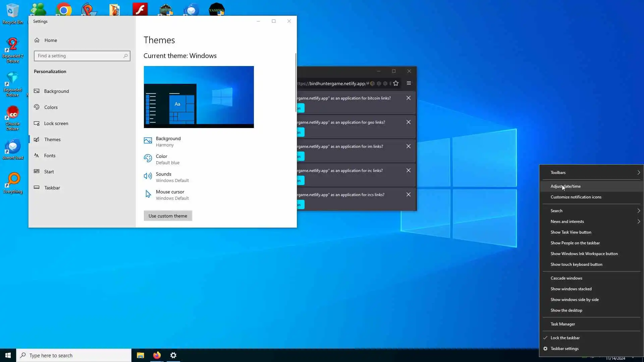Viewport: 644px width, 362px height.
Task: Toggle Lock the taskbar option
Action: pos(565,338)
